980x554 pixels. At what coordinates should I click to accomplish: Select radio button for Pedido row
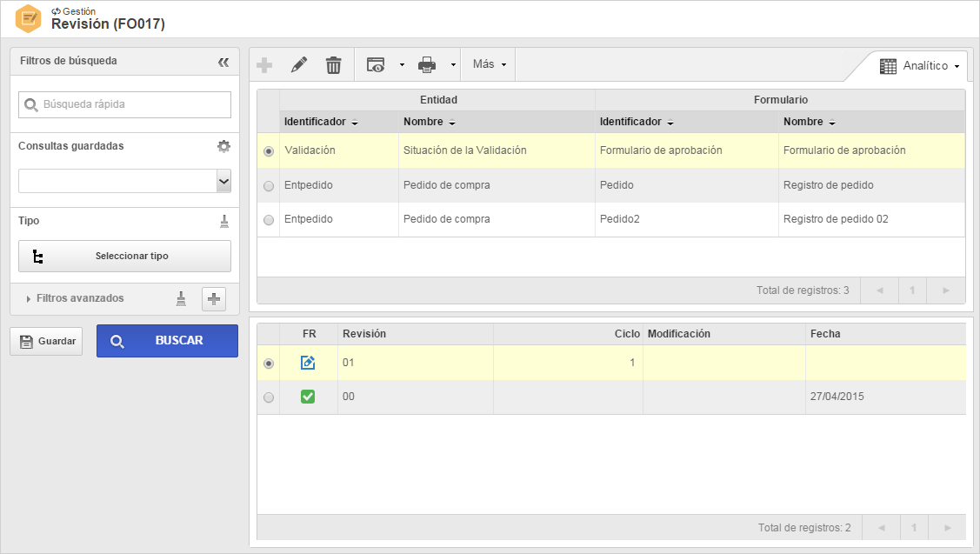[269, 186]
